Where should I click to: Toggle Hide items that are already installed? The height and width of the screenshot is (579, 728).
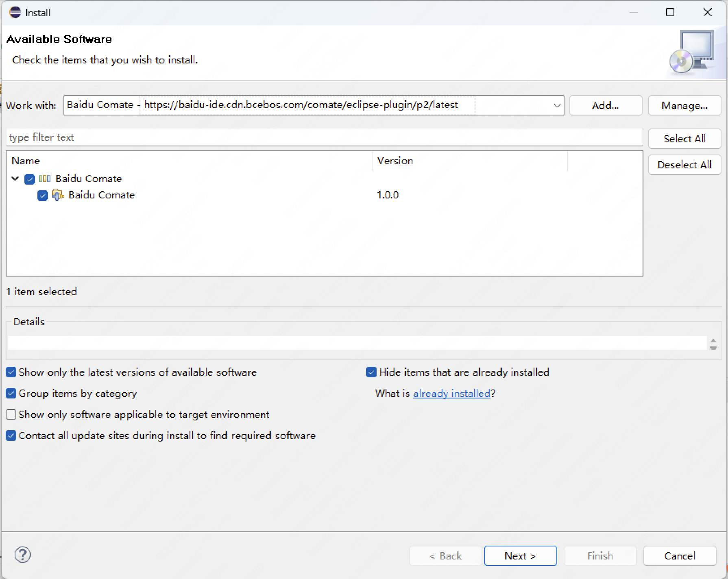371,372
